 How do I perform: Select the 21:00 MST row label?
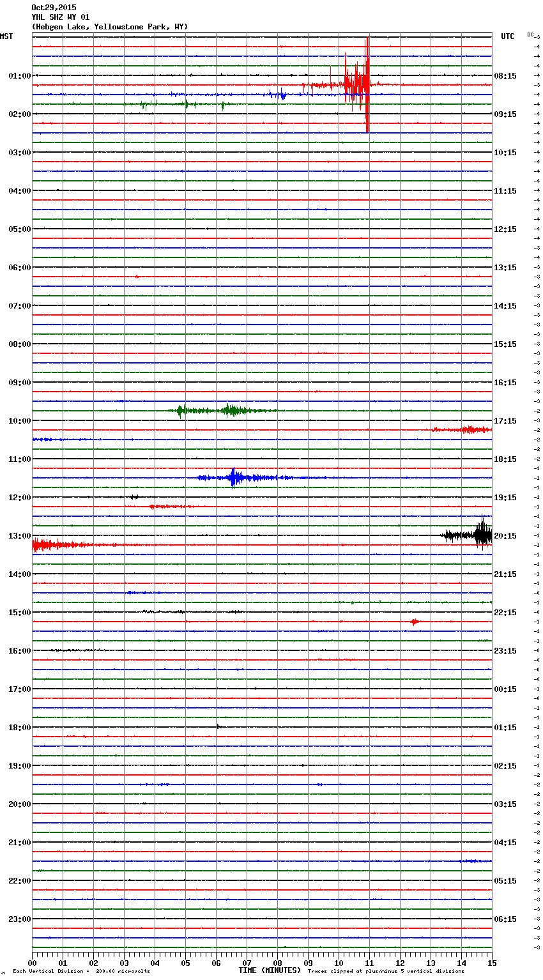click(19, 842)
